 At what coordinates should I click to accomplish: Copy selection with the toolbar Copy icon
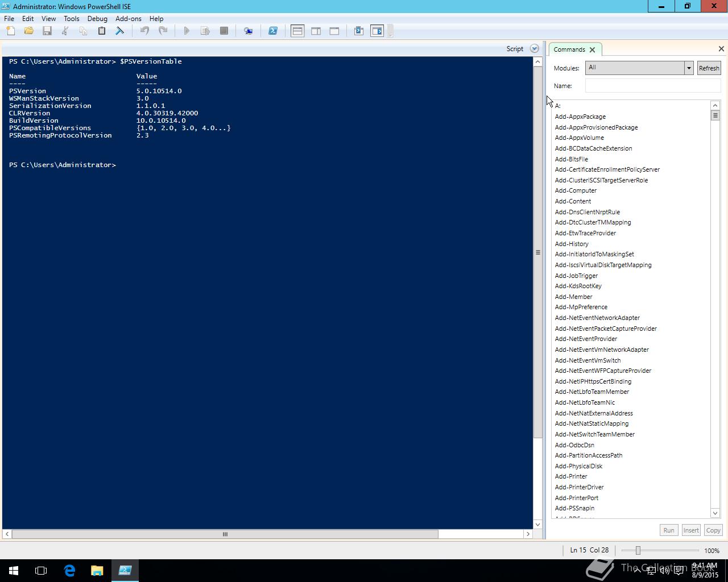tap(84, 31)
